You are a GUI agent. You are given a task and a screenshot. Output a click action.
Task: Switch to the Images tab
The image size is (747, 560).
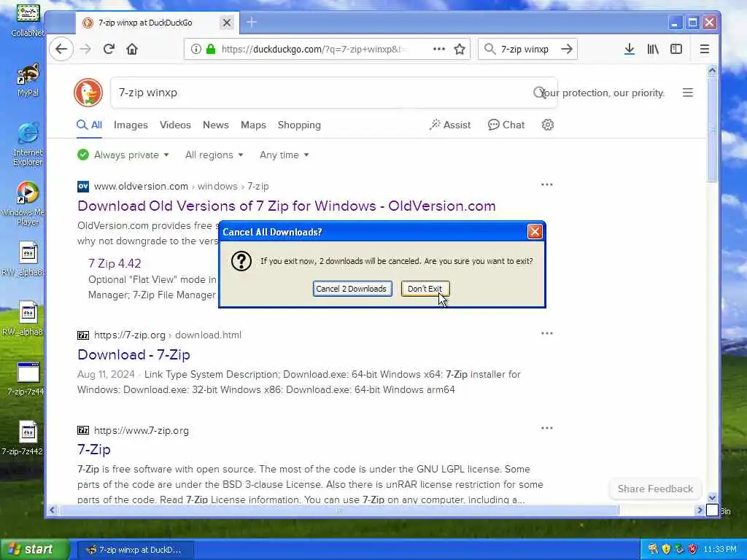(x=131, y=125)
